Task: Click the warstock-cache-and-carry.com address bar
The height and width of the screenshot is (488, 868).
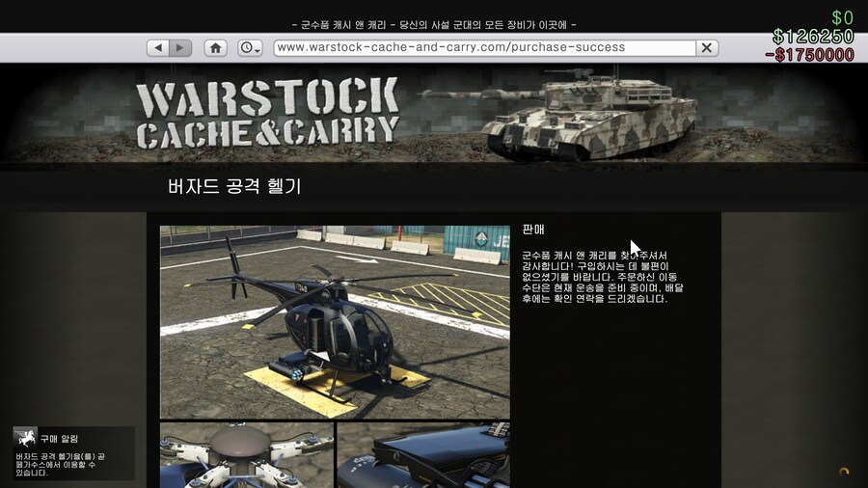Action: pyautogui.click(x=482, y=47)
